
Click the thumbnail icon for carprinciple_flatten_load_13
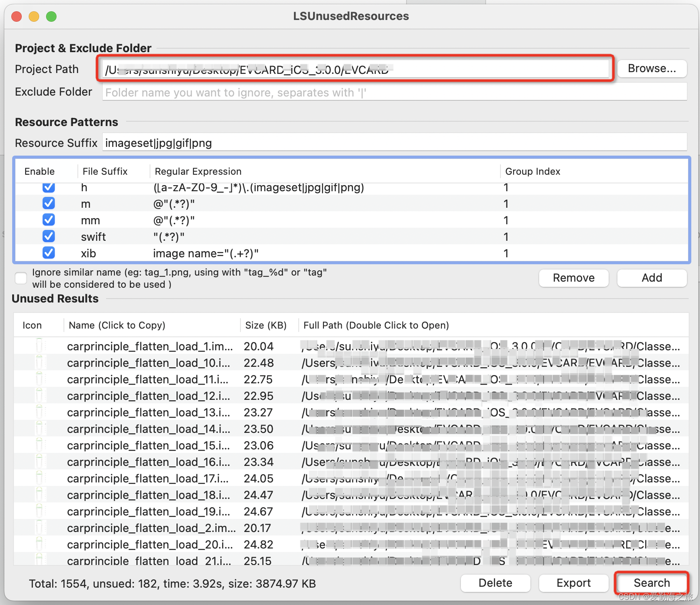(39, 412)
